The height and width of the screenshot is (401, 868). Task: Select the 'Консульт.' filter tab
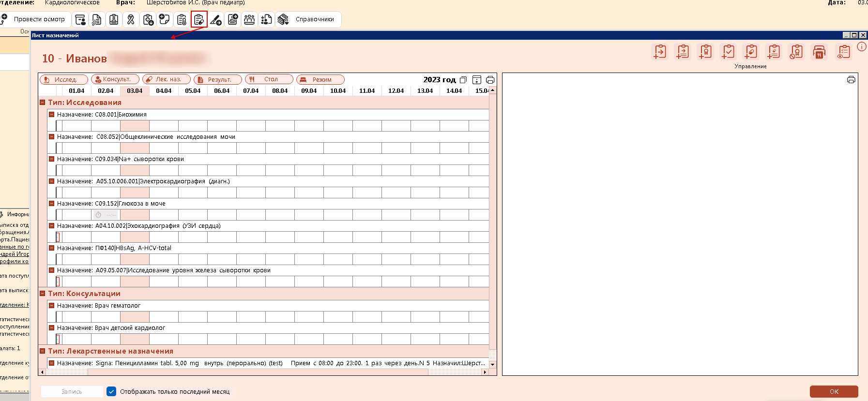[115, 79]
